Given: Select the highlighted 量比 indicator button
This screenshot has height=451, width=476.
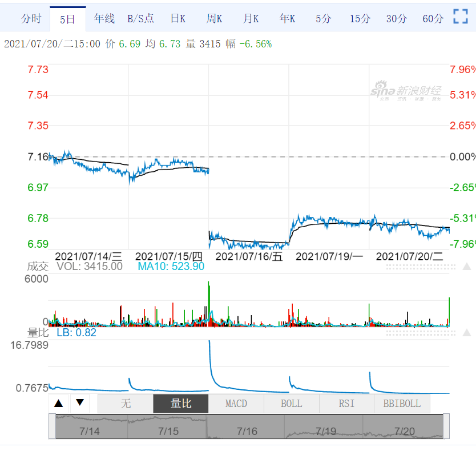Looking at the screenshot, I should pyautogui.click(x=181, y=404).
